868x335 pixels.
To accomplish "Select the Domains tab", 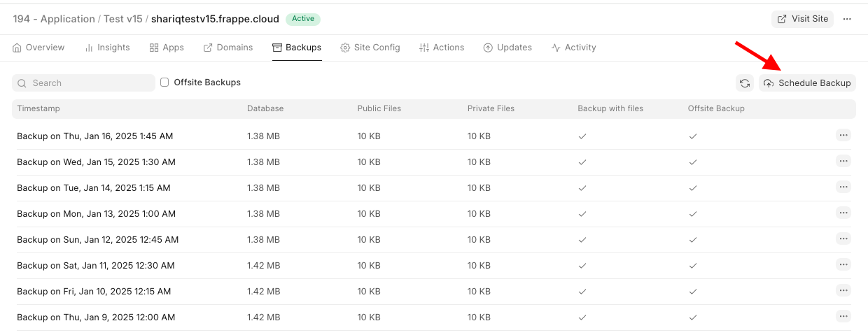I will pyautogui.click(x=227, y=48).
